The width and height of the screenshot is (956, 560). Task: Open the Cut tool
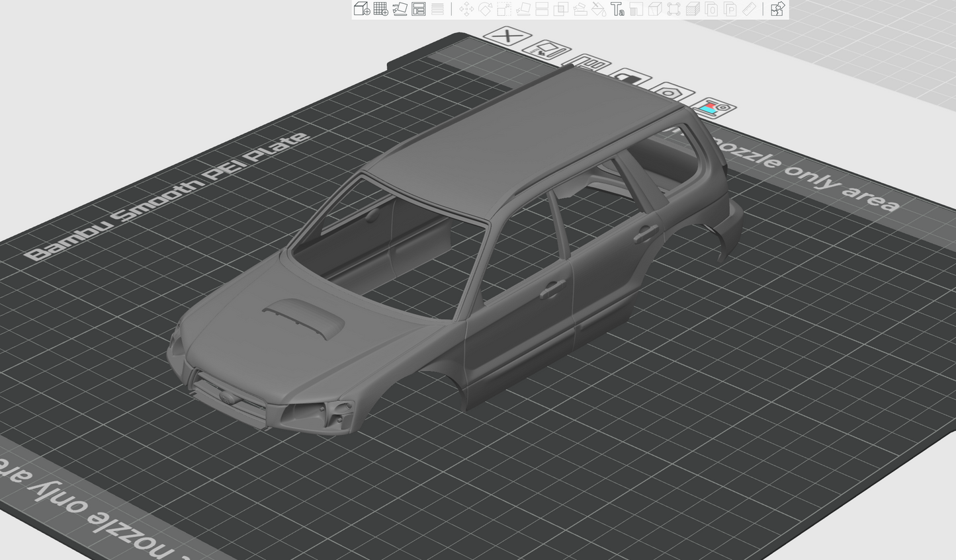tap(542, 9)
